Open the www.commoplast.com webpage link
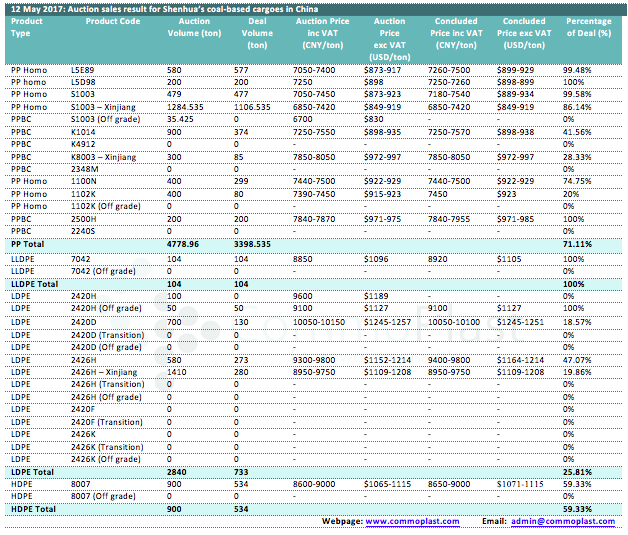Screen dimensions: 628x535 pos(412,521)
